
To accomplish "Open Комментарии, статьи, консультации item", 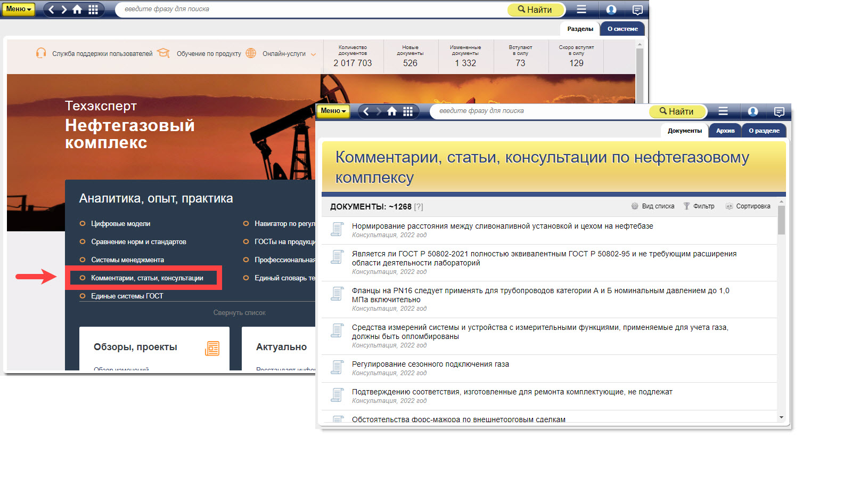I will 147,278.
